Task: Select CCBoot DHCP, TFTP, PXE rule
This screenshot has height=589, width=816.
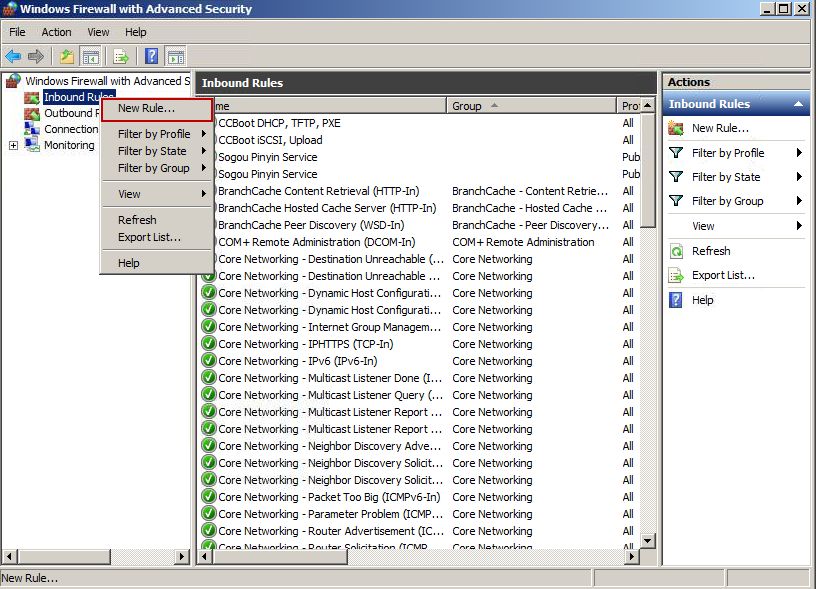Action: point(279,123)
